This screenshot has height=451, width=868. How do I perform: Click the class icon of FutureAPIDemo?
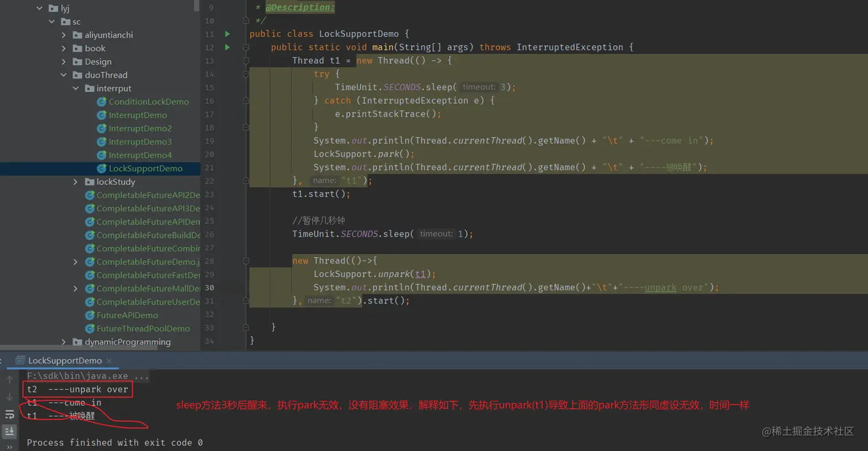coord(90,315)
